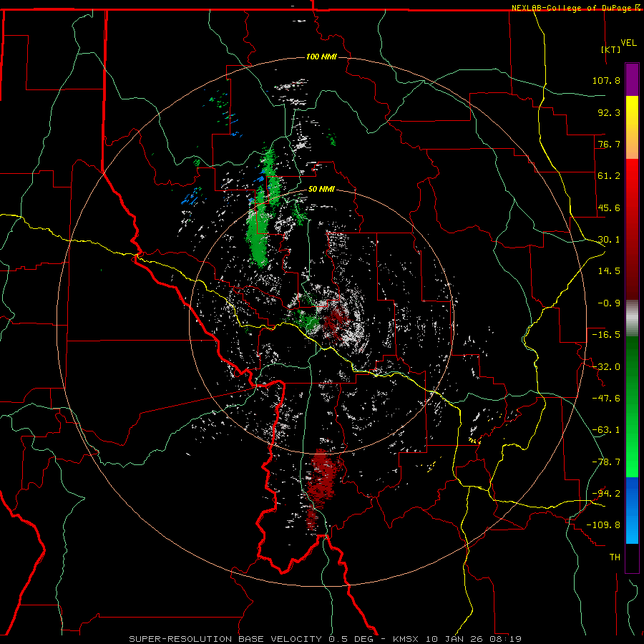644x644 pixels.
Task: Click the [KT] units label
Action: [x=611, y=49]
